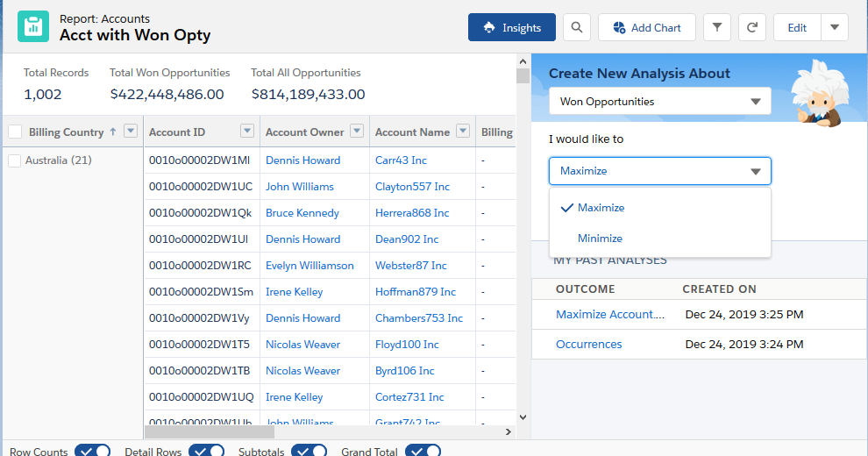Open the Account Name column menu

(463, 132)
